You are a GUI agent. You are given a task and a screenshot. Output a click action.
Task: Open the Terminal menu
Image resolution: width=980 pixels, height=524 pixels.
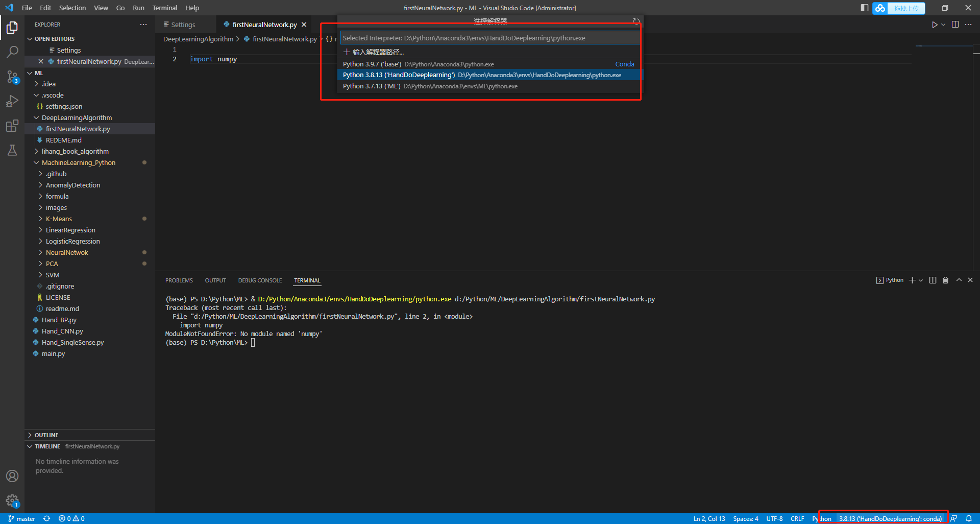point(164,8)
